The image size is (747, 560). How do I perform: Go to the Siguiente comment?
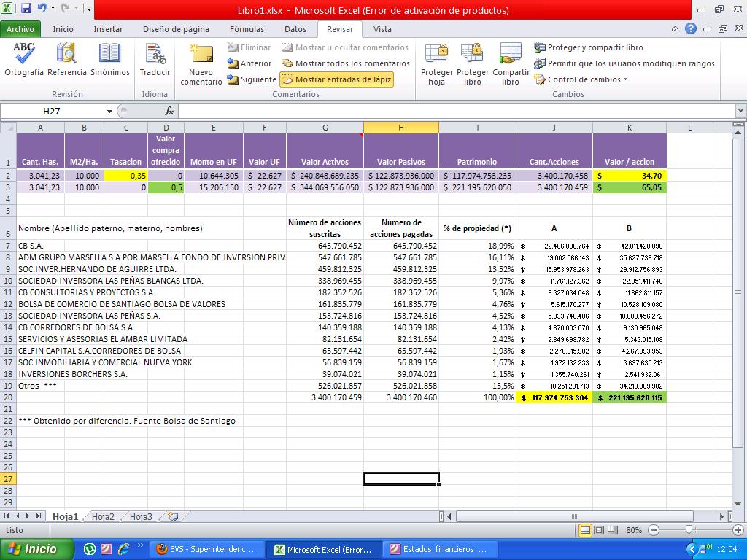click(x=252, y=79)
